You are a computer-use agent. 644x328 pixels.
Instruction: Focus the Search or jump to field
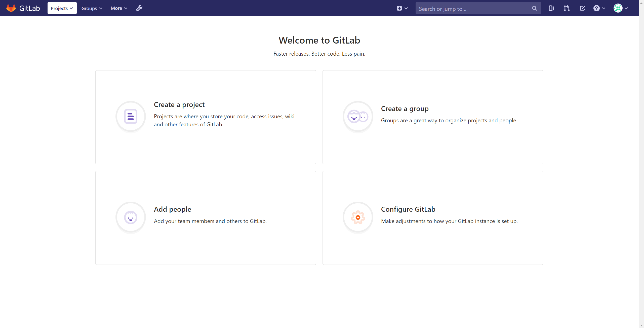coord(478,8)
